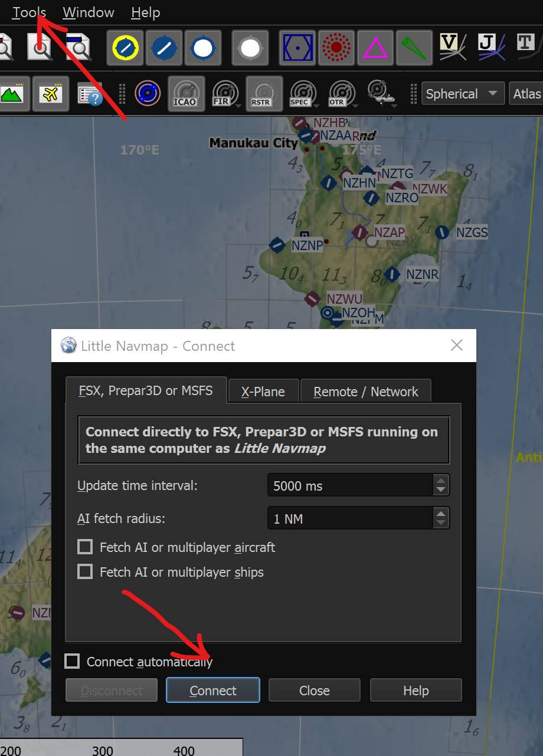The width and height of the screenshot is (543, 756).
Task: Switch to FSX, Prepar3D or MSFS tab
Action: pyautogui.click(x=146, y=390)
